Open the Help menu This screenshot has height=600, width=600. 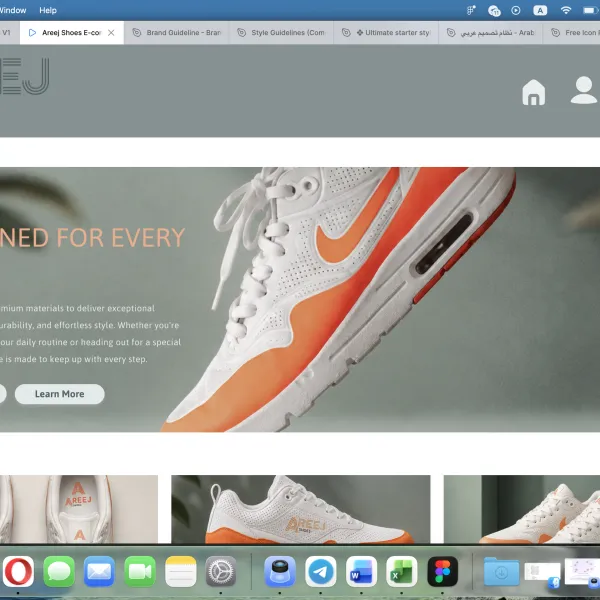point(48,10)
